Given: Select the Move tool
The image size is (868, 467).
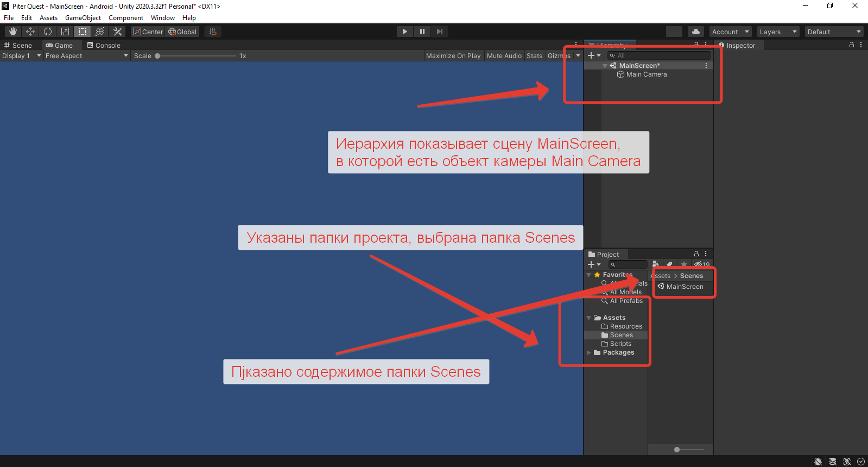Looking at the screenshot, I should tap(30, 31).
